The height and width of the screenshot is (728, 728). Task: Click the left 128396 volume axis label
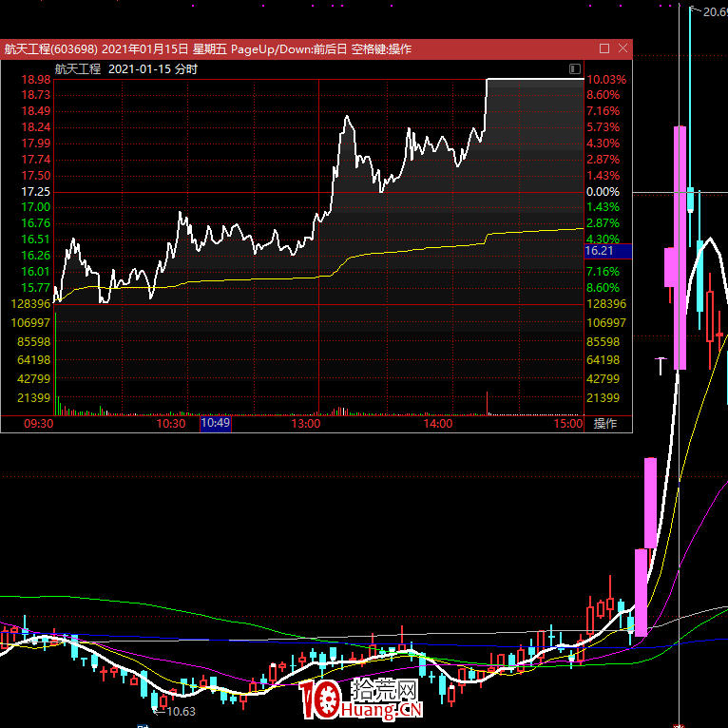pos(30,304)
